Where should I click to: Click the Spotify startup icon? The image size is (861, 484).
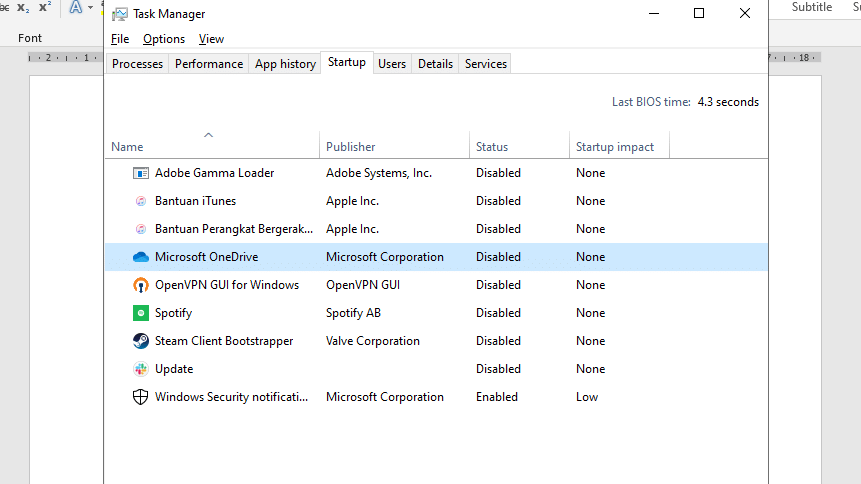click(x=141, y=313)
